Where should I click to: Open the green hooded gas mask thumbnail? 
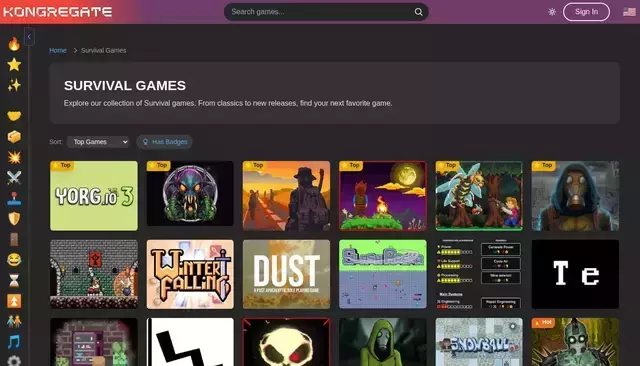coord(383,342)
